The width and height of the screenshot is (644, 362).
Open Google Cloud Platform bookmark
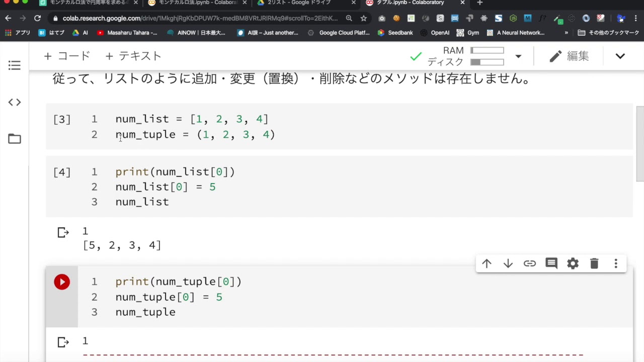pyautogui.click(x=339, y=33)
